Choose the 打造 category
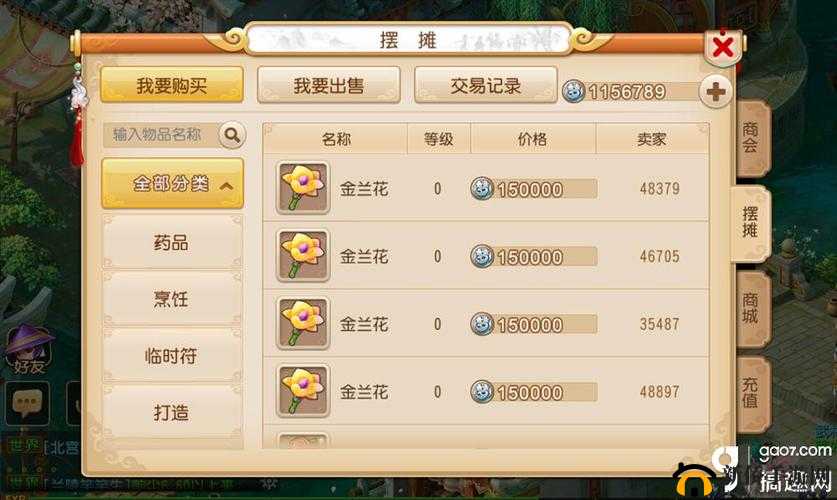Viewport: 837px width, 500px height. point(172,412)
